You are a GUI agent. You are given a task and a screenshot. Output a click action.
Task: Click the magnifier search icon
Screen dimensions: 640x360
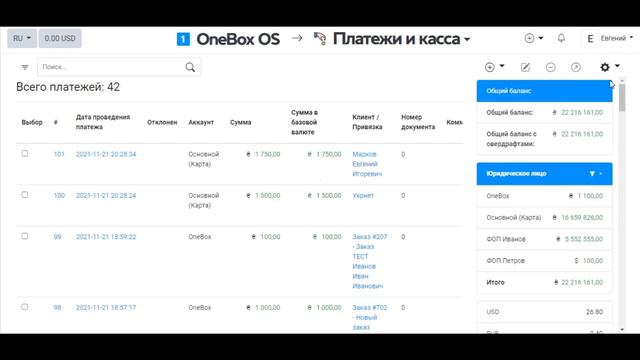[190, 67]
